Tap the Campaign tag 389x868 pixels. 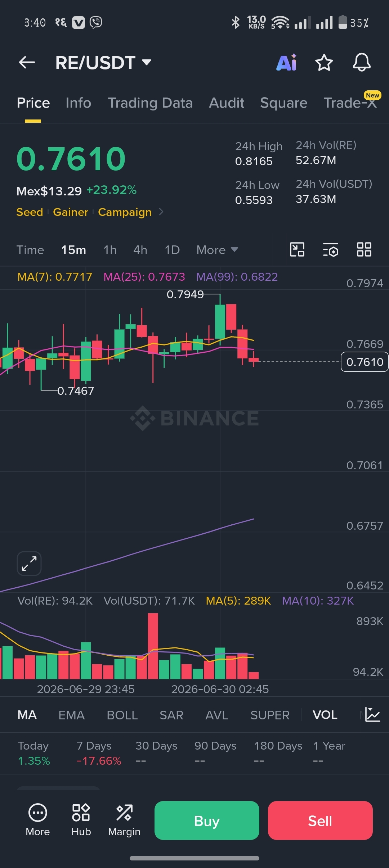coord(125,212)
